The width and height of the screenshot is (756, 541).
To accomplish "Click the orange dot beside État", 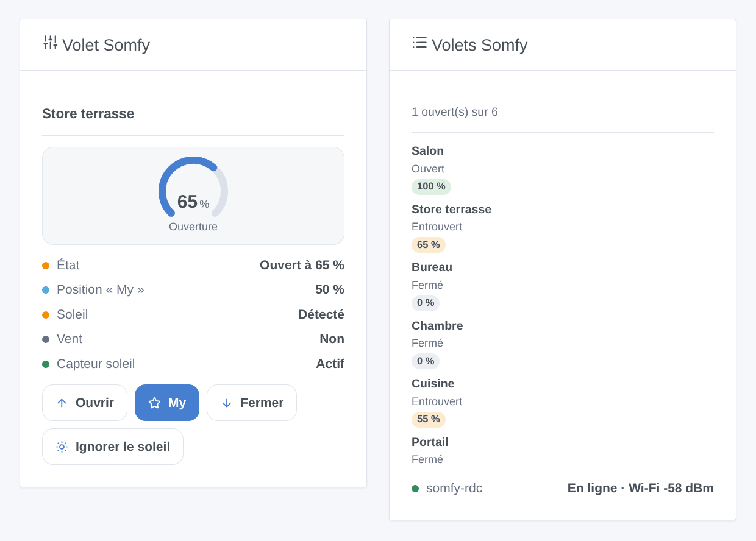I will tap(46, 266).
